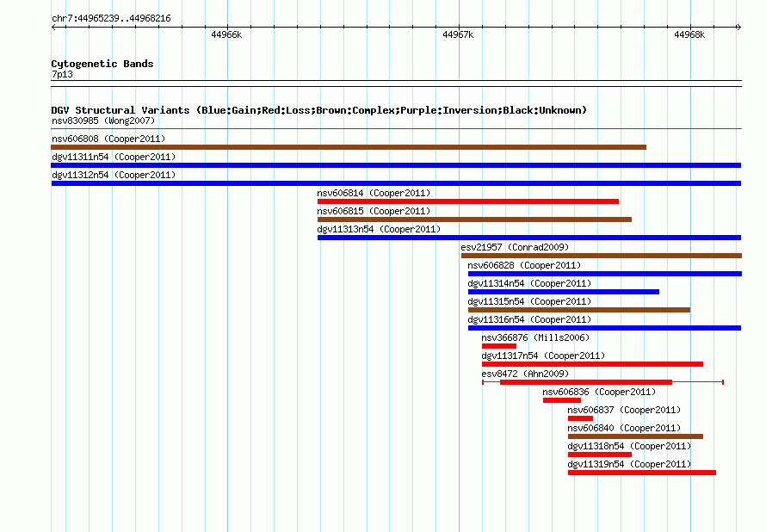
Task: Click the brown esv21957 complex bar
Action: coord(602,256)
